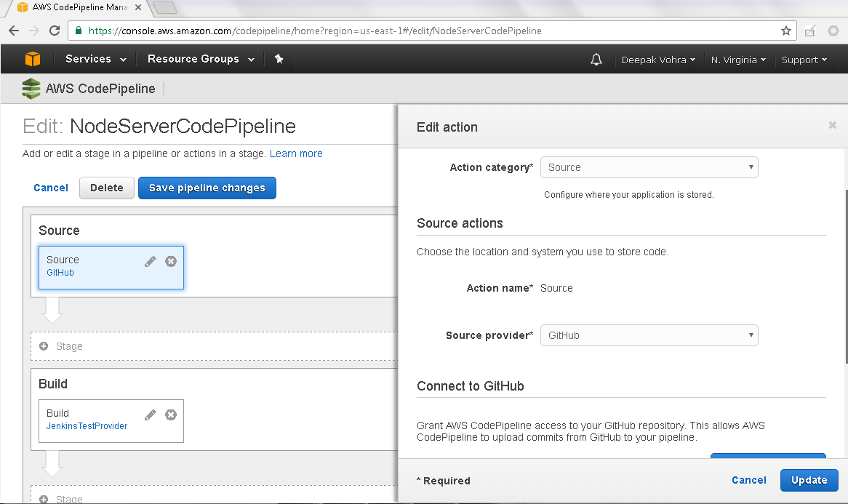Cancel the Edit action panel
The width and height of the screenshot is (848, 504).
748,480
